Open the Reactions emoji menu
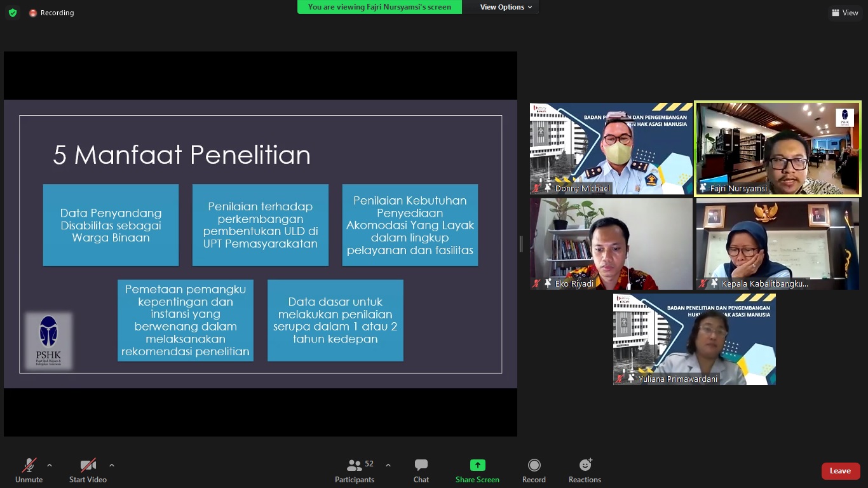Image resolution: width=868 pixels, height=488 pixels. click(x=585, y=471)
